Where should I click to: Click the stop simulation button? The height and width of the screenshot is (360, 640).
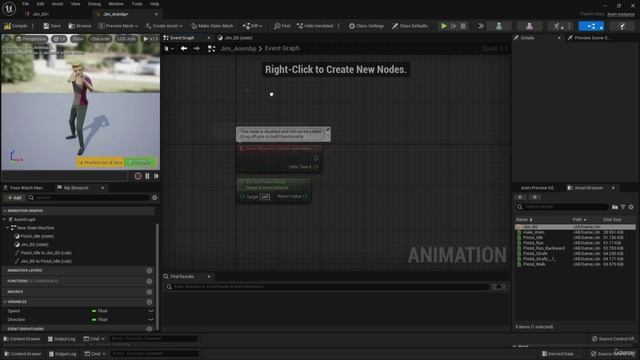pos(463,26)
